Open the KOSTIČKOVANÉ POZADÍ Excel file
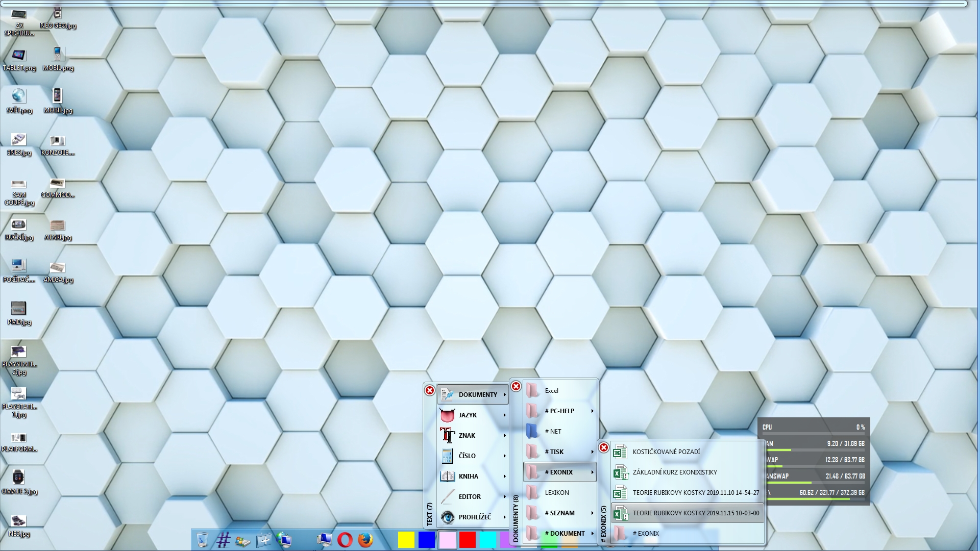This screenshot has width=980, height=551. click(x=666, y=452)
